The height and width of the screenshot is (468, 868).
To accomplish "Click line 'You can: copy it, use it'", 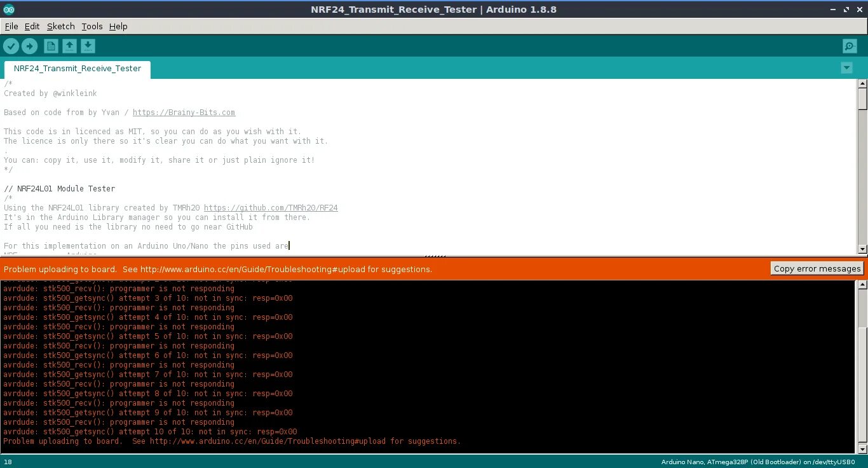I will (159, 160).
